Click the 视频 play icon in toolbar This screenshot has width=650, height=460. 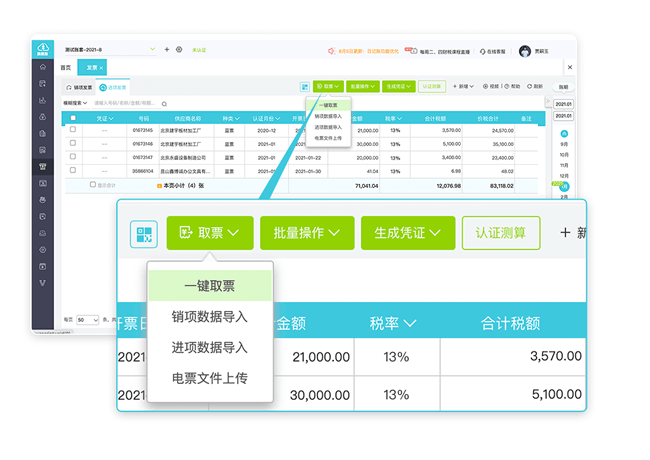click(x=485, y=86)
